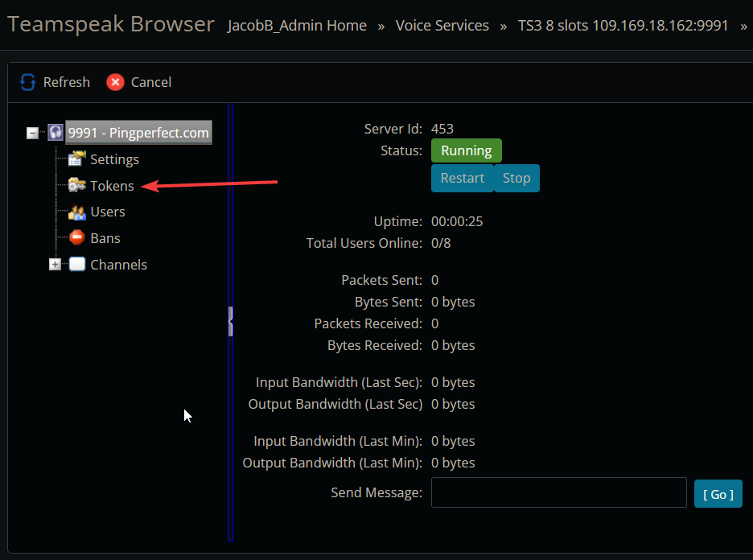The height and width of the screenshot is (560, 753).
Task: Click the Refresh circular arrows icon
Action: coord(28,82)
